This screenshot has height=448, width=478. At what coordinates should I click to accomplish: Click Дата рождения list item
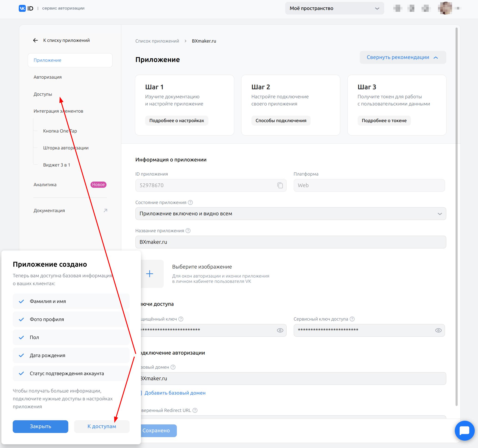click(71, 355)
